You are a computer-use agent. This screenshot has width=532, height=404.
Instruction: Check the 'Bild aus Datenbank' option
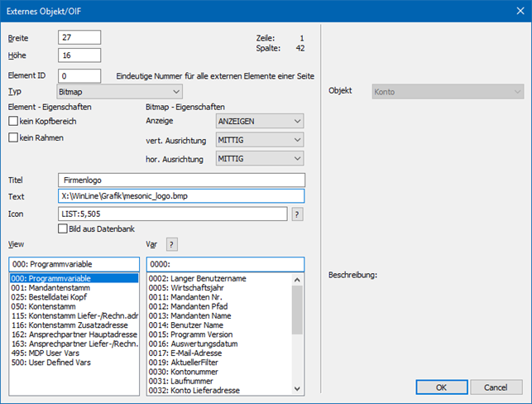point(64,228)
